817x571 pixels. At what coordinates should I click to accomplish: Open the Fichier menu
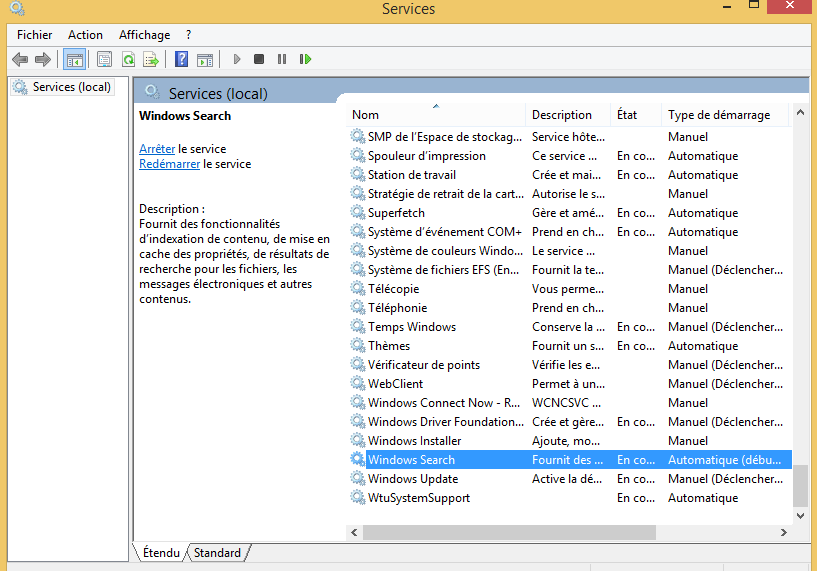click(34, 35)
